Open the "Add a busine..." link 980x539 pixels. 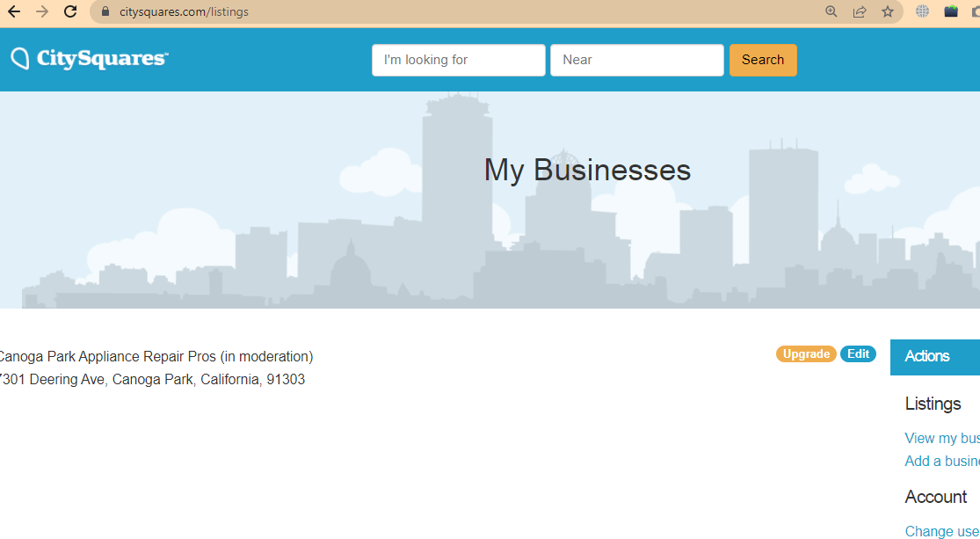click(942, 462)
